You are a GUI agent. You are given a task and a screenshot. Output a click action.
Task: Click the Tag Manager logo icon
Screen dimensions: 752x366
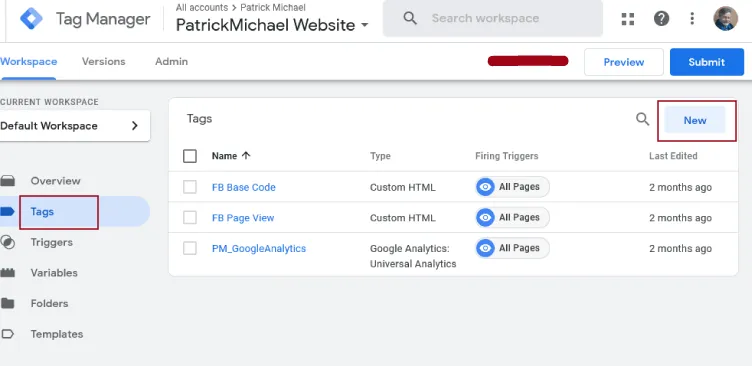click(x=32, y=18)
